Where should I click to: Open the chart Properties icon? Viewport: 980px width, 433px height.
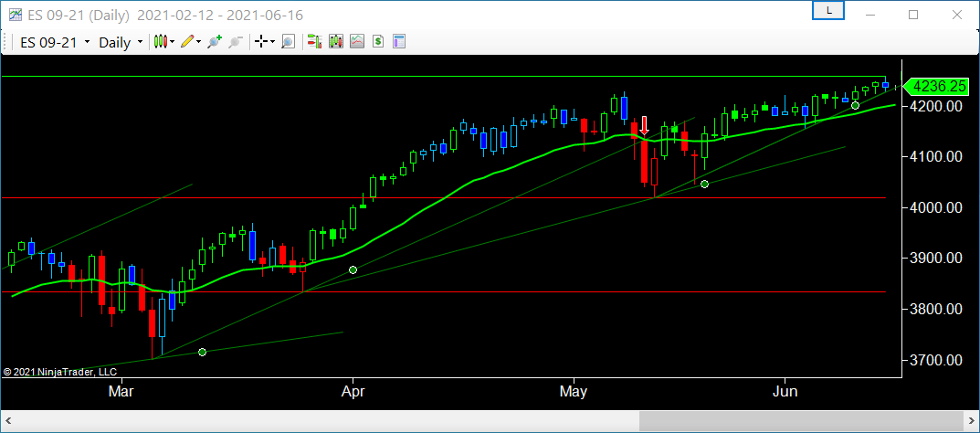point(399,42)
